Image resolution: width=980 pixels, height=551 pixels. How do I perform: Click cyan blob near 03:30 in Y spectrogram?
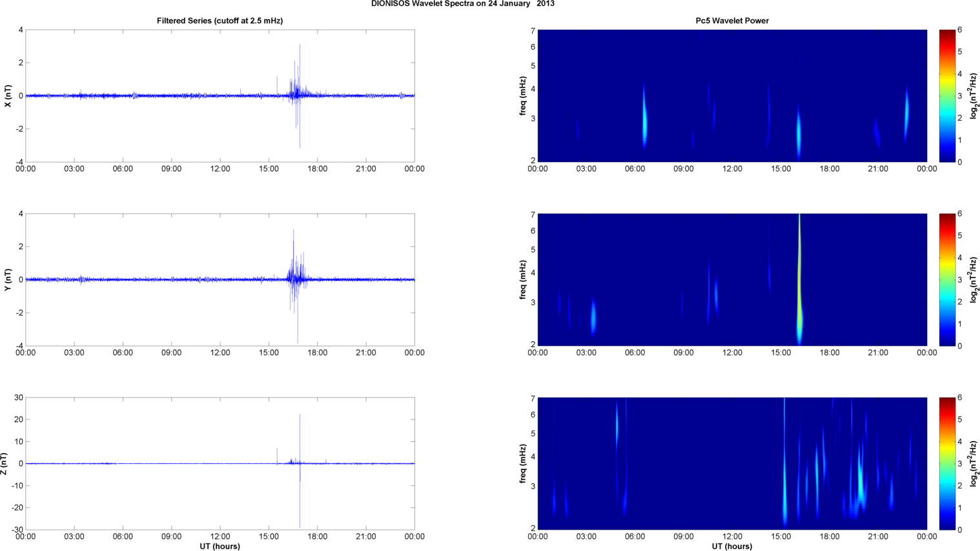coord(593,316)
